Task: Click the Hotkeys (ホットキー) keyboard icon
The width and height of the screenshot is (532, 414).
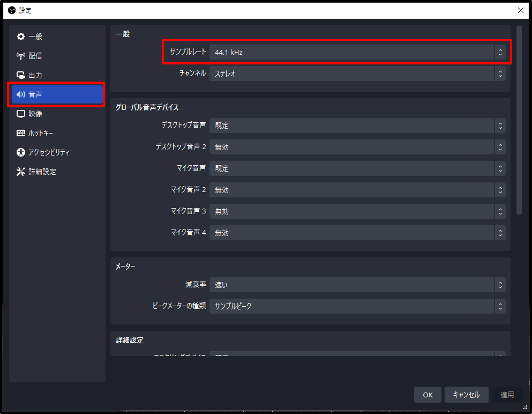Action: [21, 133]
